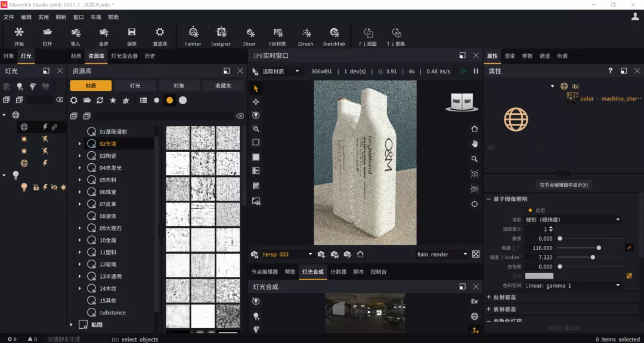Expand the 10金属 folder

(80, 240)
